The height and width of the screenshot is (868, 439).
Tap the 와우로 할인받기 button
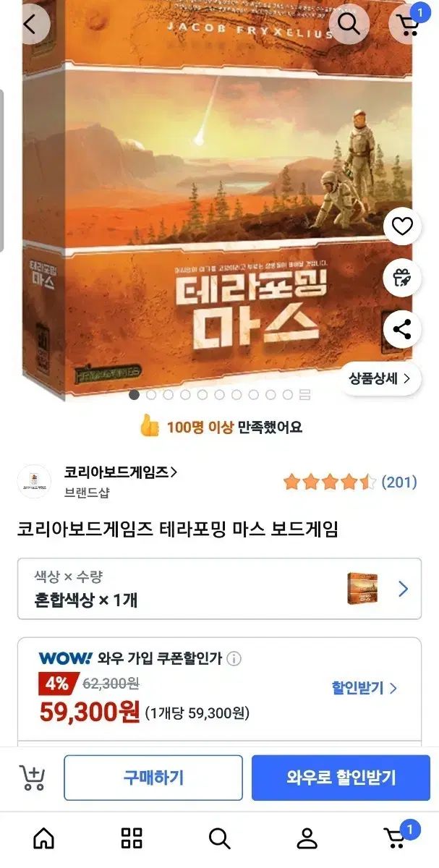pos(341,778)
